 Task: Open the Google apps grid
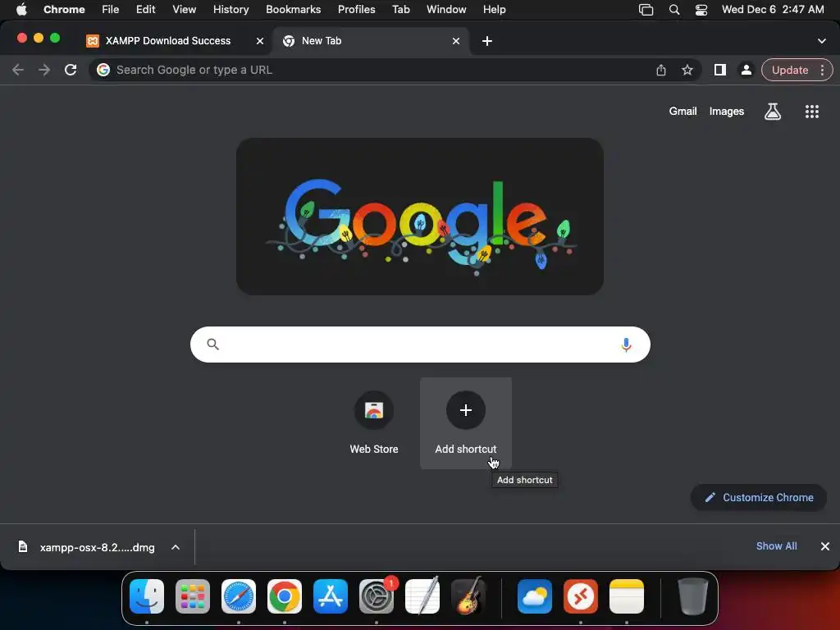click(811, 112)
